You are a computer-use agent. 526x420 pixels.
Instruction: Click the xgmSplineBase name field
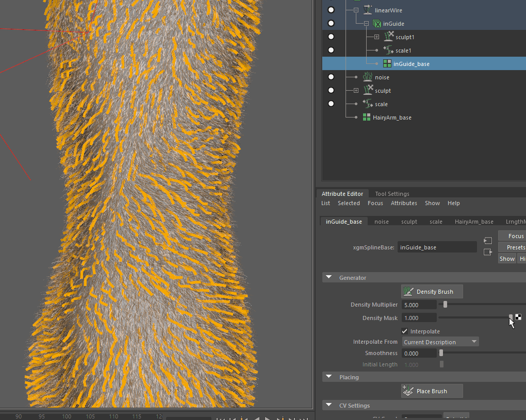point(437,247)
